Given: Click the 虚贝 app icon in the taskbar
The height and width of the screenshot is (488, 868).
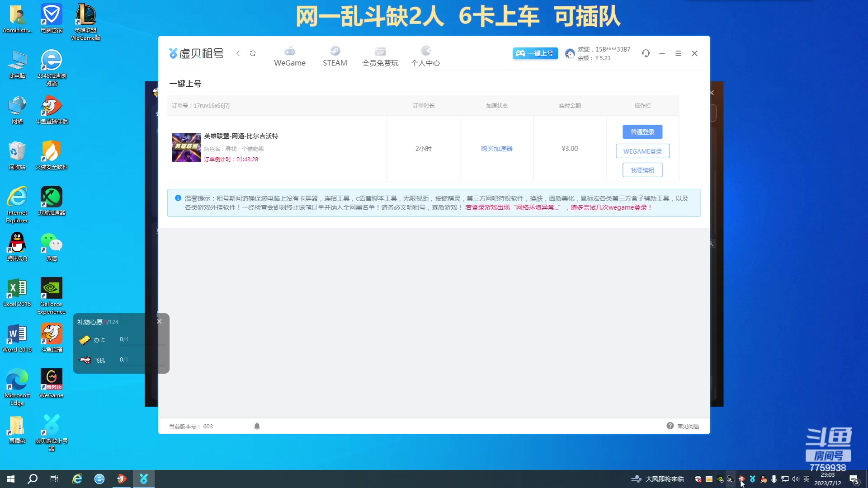Looking at the screenshot, I should tap(144, 479).
